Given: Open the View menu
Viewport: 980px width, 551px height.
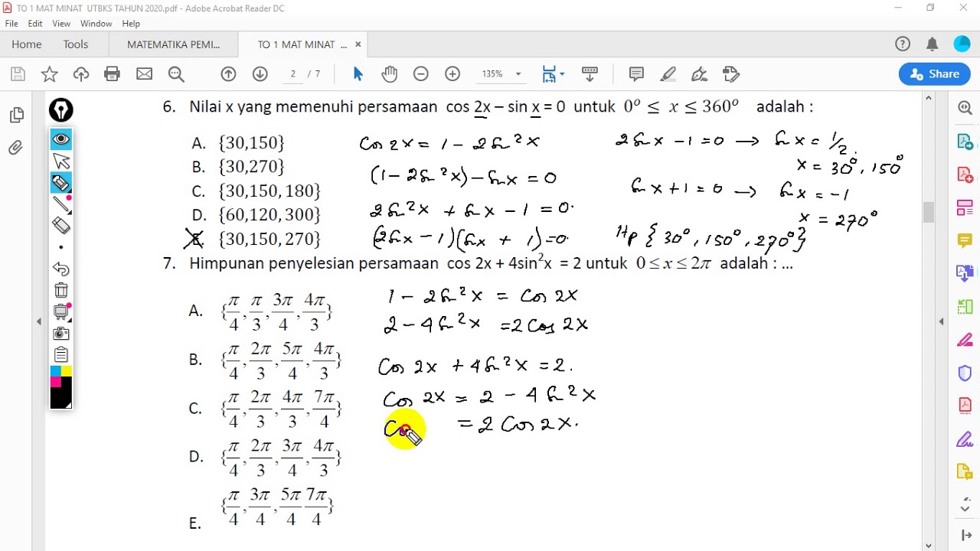Looking at the screenshot, I should click(61, 24).
